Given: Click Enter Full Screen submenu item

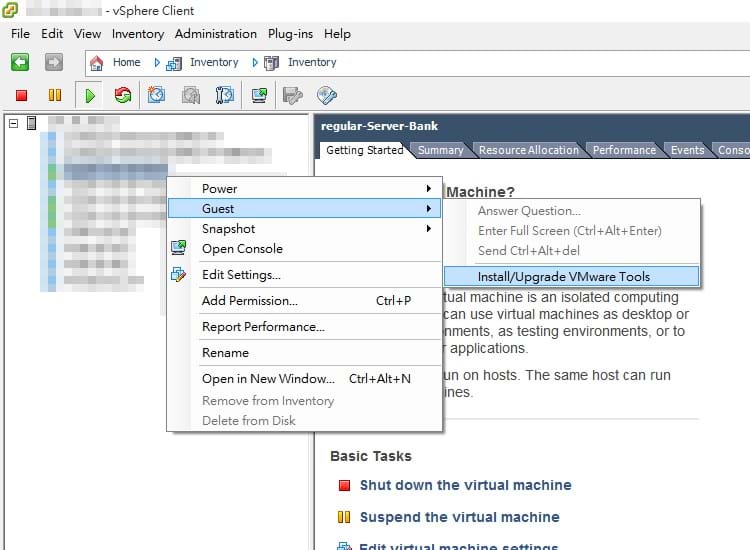Looking at the screenshot, I should click(572, 231).
